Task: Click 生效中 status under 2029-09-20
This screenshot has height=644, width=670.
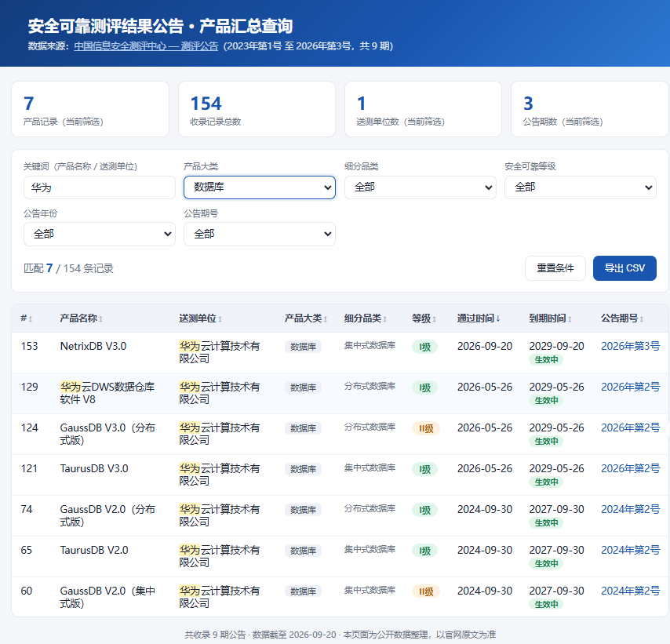Action: coord(546,360)
